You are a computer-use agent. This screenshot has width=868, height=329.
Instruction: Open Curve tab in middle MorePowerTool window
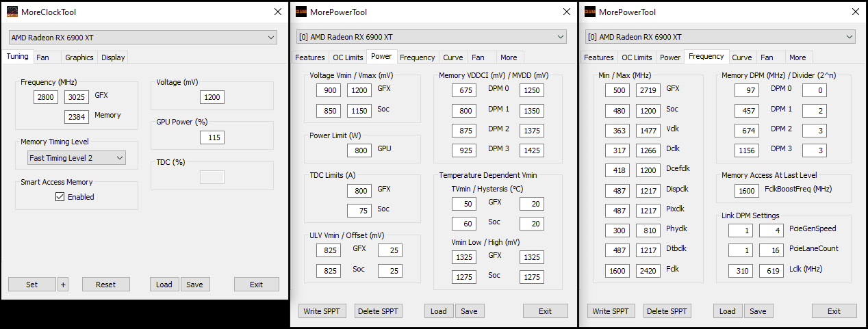[x=453, y=57]
